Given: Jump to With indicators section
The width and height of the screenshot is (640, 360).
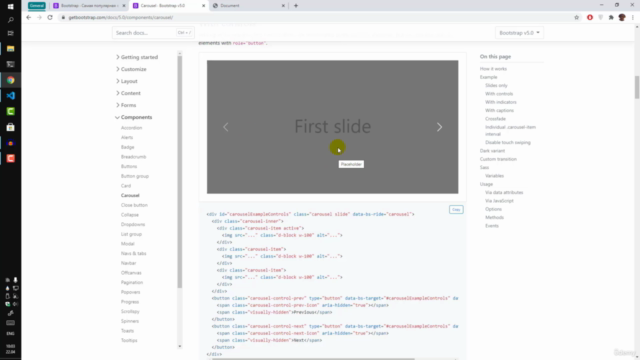Looking at the screenshot, I should (501, 102).
